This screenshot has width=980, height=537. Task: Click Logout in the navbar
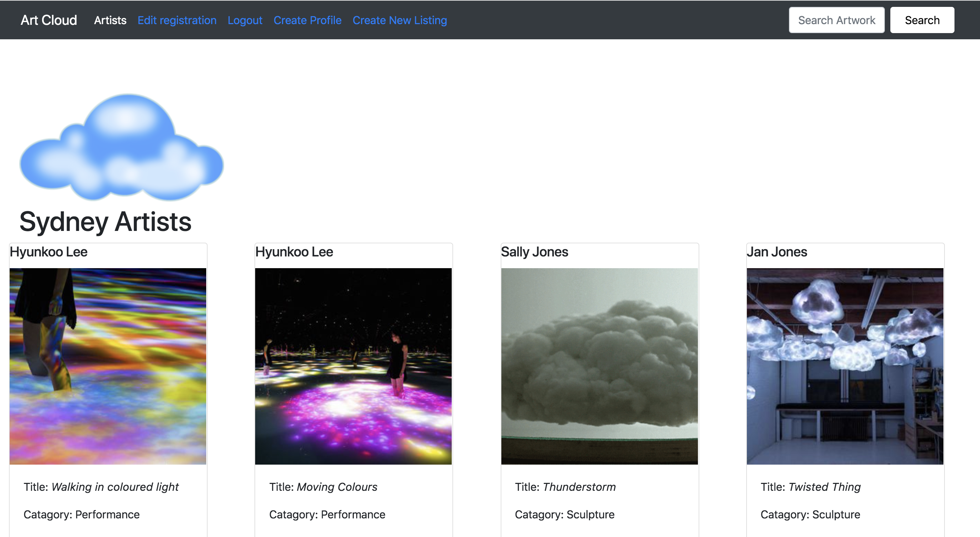tap(244, 20)
